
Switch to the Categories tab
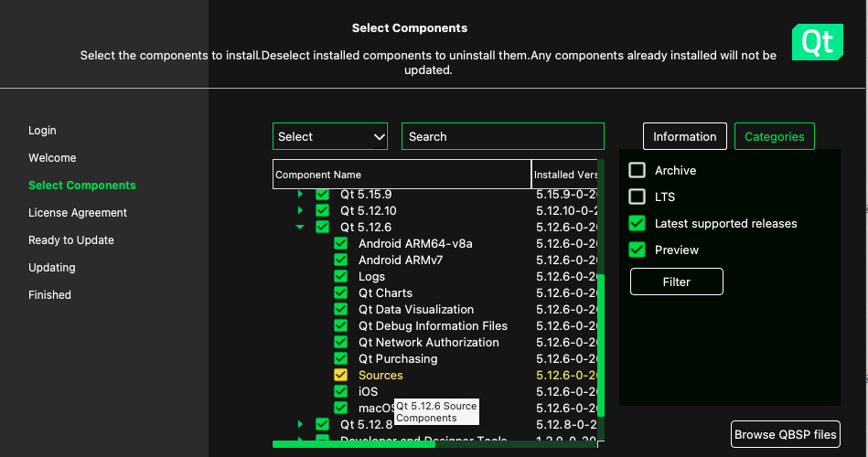coord(775,136)
